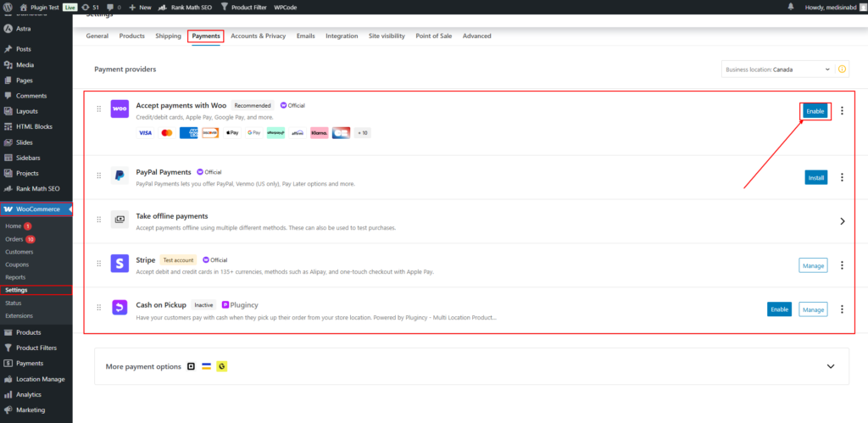The image size is (868, 423).
Task: Open three-dot menu for PayPal Payments
Action: (x=842, y=177)
